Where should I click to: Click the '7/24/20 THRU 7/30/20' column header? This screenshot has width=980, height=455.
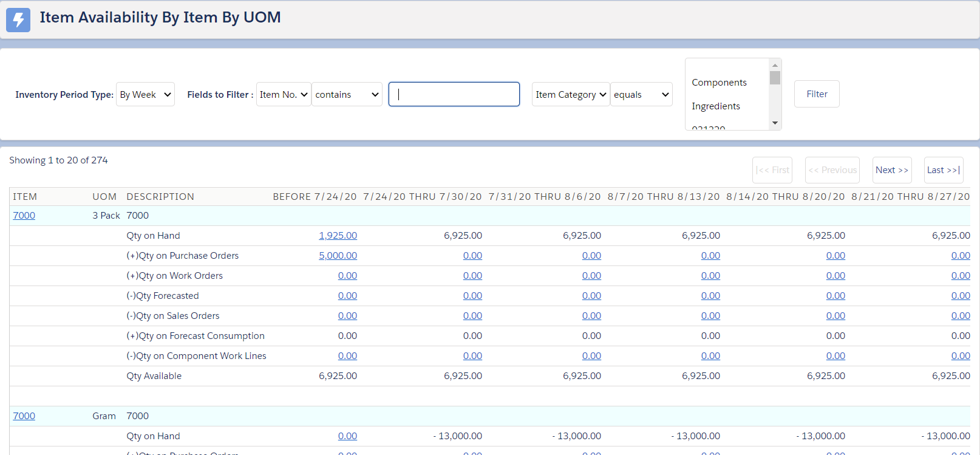click(x=423, y=197)
